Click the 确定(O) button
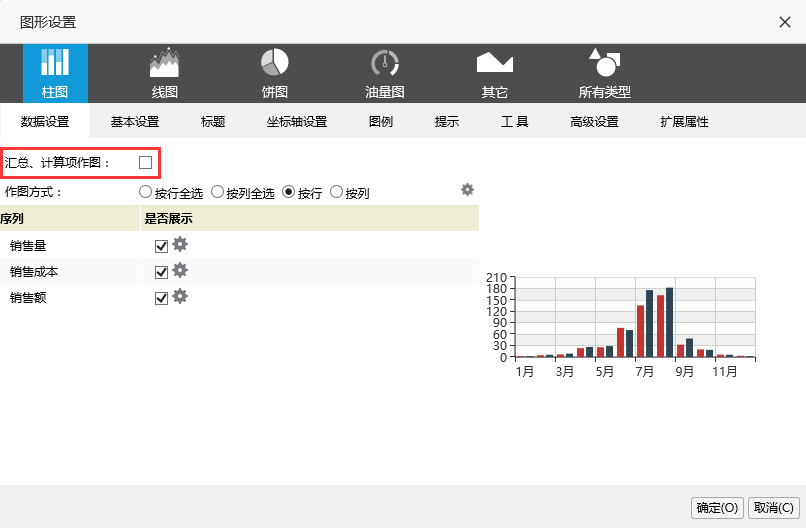806x528 pixels. click(718, 508)
